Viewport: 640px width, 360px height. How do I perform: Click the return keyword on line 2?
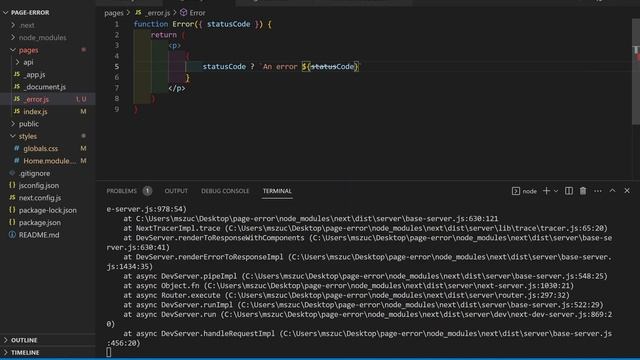(164, 35)
